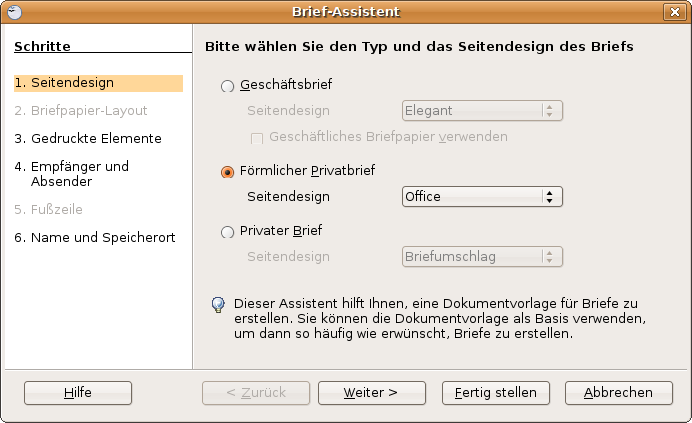This screenshot has height=423, width=692.
Task: Cancel the wizard with Abbrechen
Action: (619, 393)
